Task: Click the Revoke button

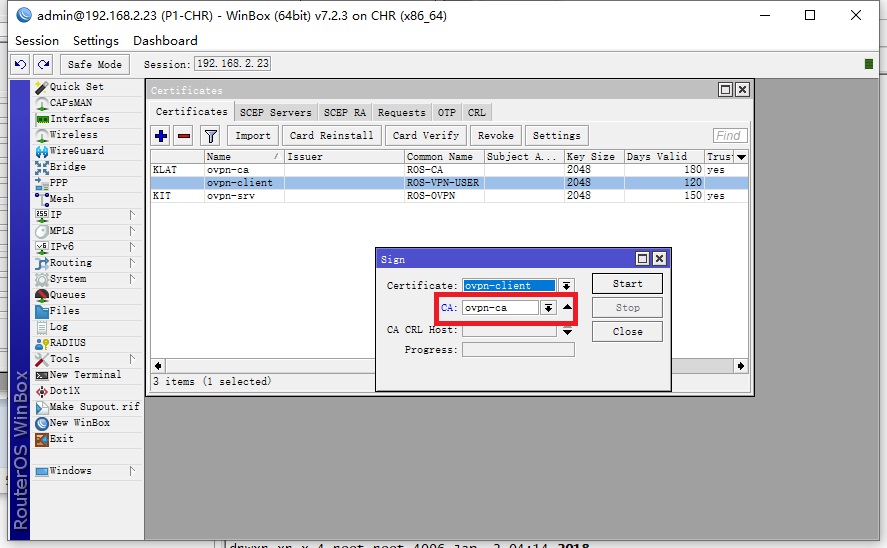Action: click(495, 136)
